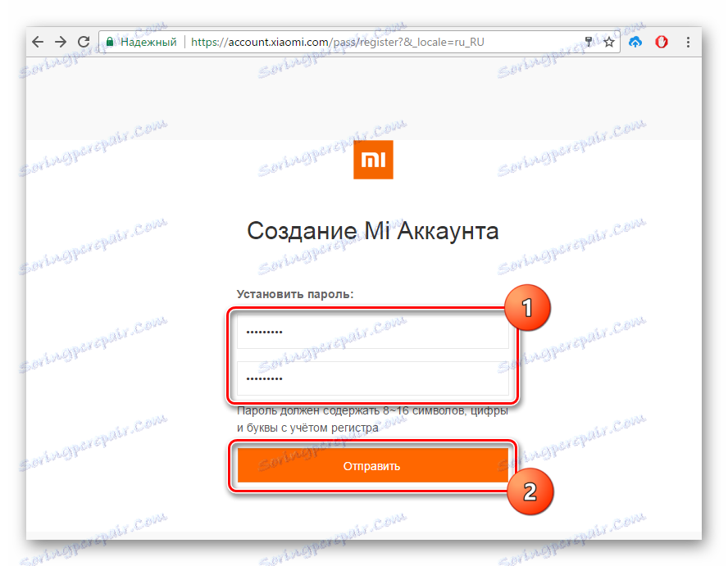
Task: Go forward with the browser forward arrow
Action: click(x=61, y=43)
